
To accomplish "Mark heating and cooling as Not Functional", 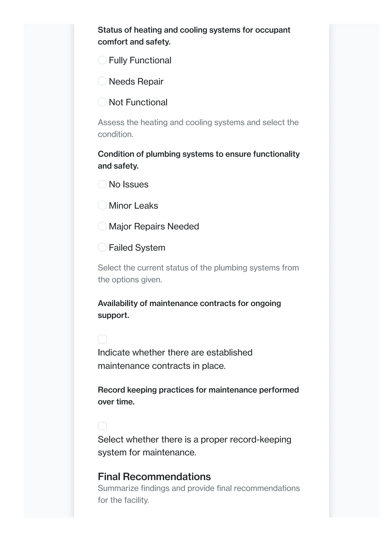I will click(x=102, y=102).
